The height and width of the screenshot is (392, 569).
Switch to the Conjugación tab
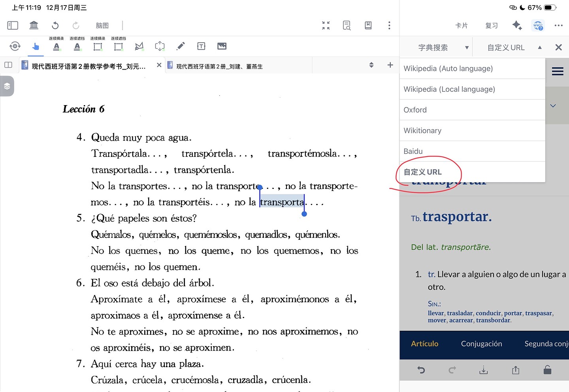click(481, 344)
